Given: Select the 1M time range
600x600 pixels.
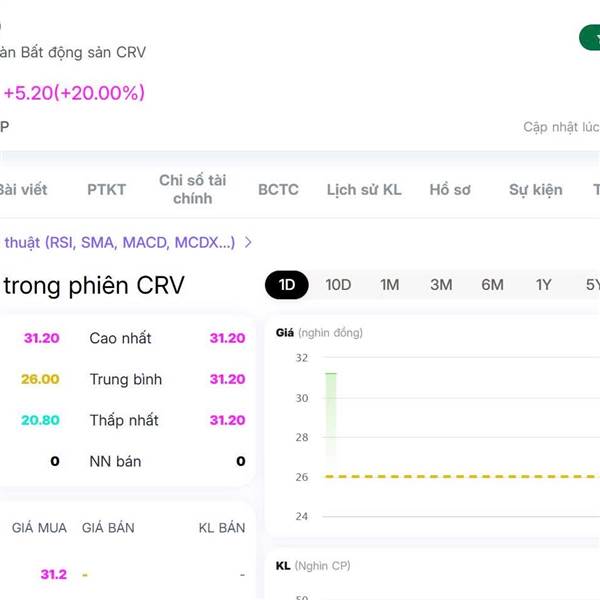Looking at the screenshot, I should point(390,285).
